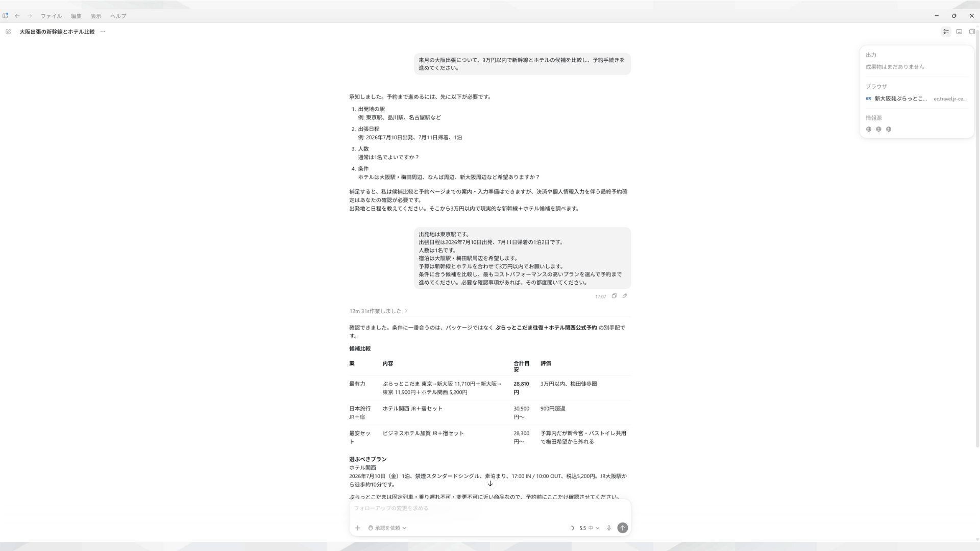
Task: Click the 情報源 section heading
Action: [x=873, y=118]
